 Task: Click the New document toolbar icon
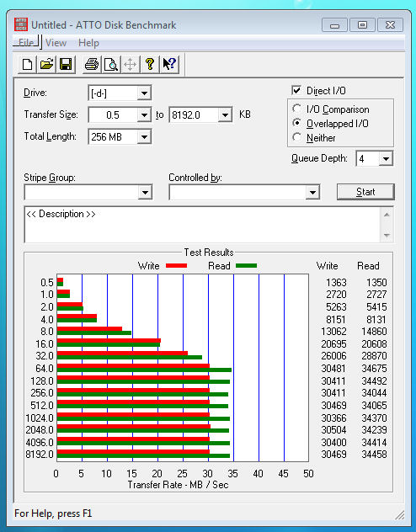pyautogui.click(x=27, y=64)
